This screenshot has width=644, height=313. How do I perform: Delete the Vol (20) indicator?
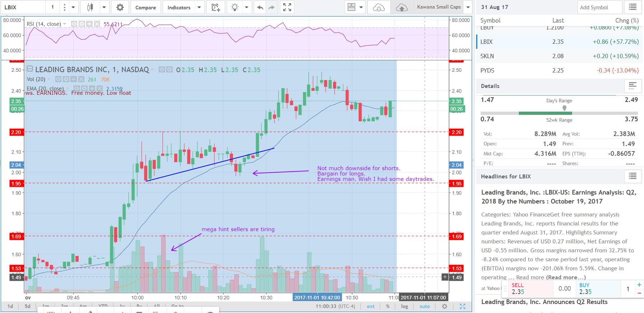coord(81,79)
